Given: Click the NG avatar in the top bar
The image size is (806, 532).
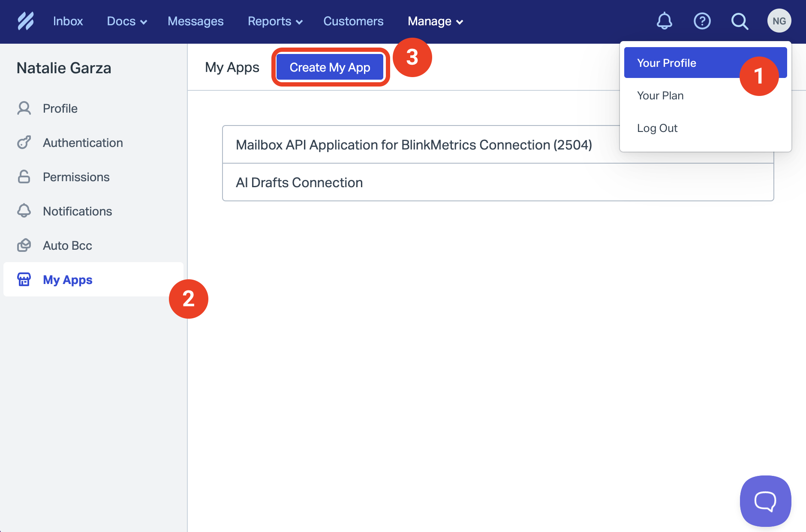Looking at the screenshot, I should point(779,20).
